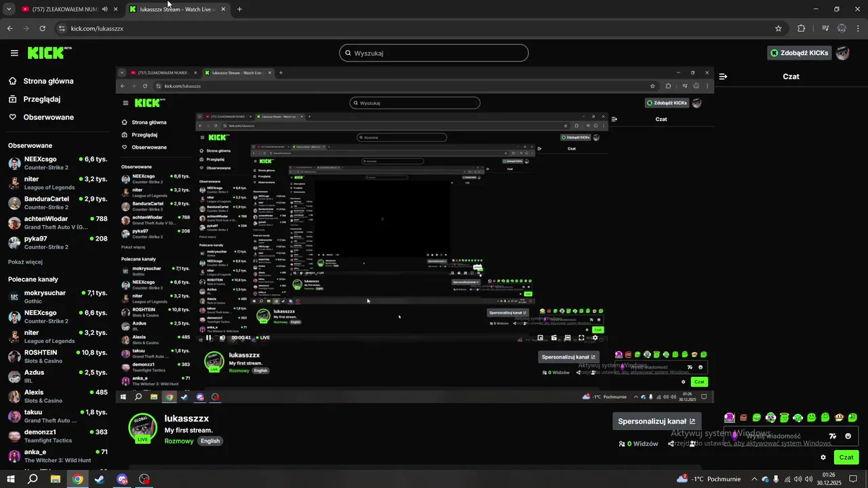Expand the list with Pokaż więcej
Viewport: 868px width, 488px height.
(25, 262)
